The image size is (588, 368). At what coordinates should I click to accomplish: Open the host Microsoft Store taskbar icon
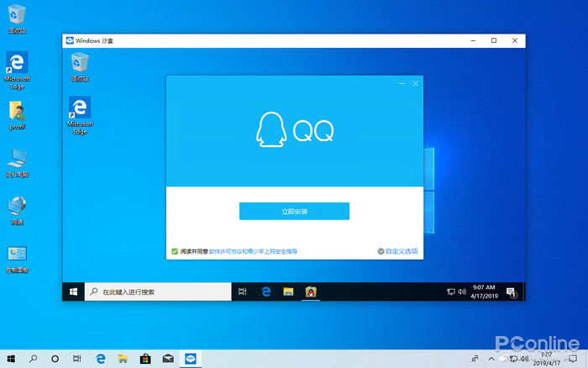(144, 359)
